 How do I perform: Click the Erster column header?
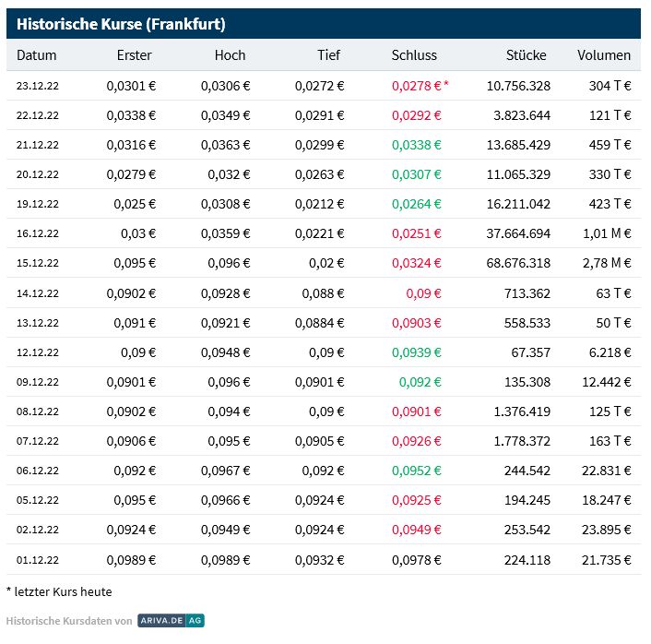tap(135, 55)
